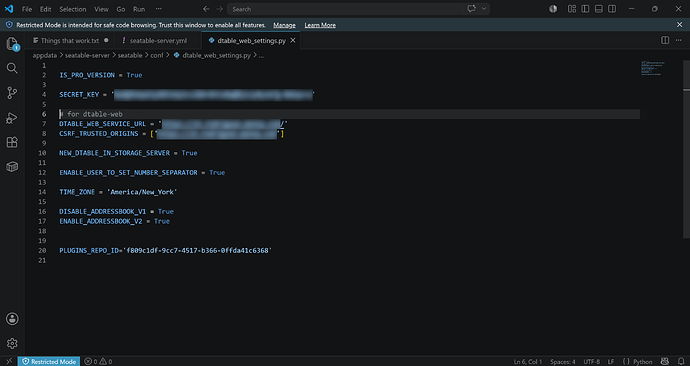Open the Edit menu
The image size is (690, 366).
point(45,9)
